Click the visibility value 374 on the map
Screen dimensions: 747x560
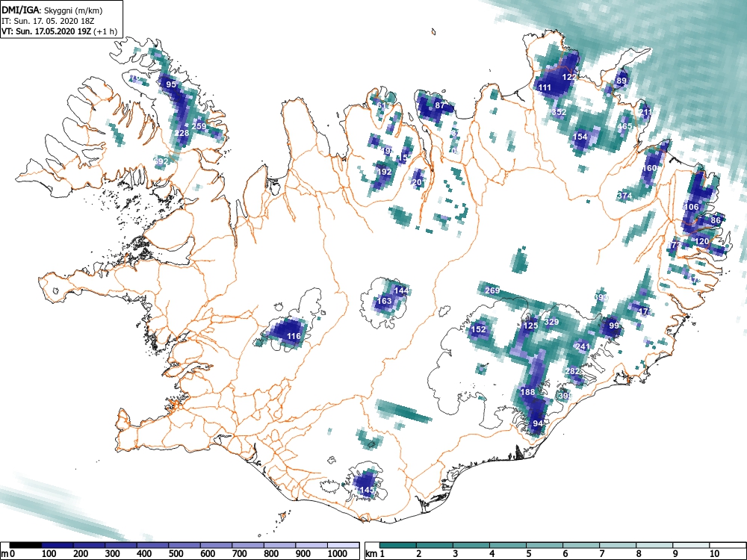click(x=624, y=196)
